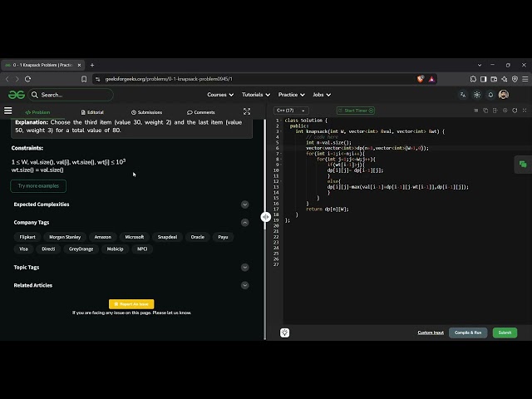Open Brave Leo AI sparkle icon
532x399 pixels.
pos(505,79)
